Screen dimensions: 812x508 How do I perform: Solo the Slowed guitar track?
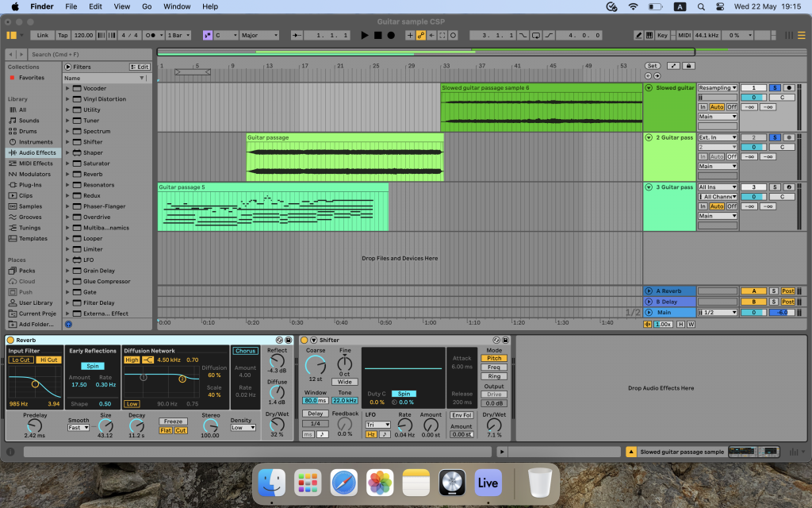tap(775, 87)
